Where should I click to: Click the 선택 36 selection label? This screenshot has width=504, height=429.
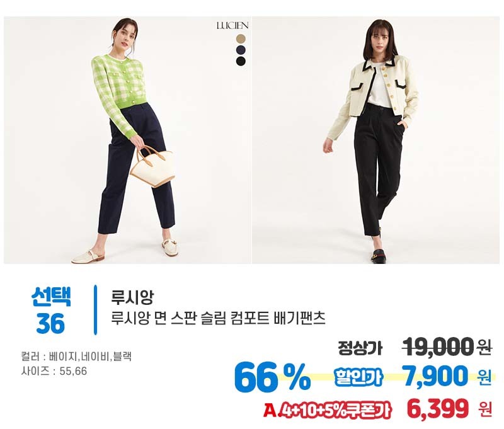point(51,310)
